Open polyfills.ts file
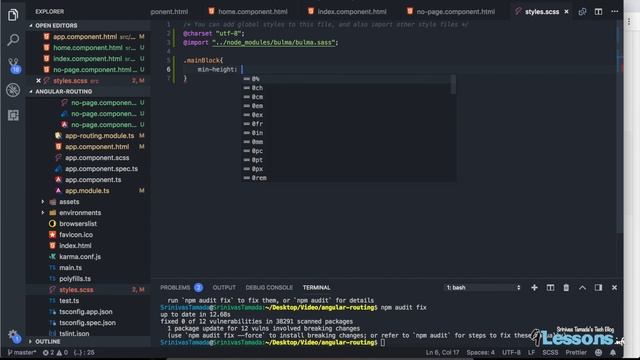640x360 pixels. tap(75, 279)
